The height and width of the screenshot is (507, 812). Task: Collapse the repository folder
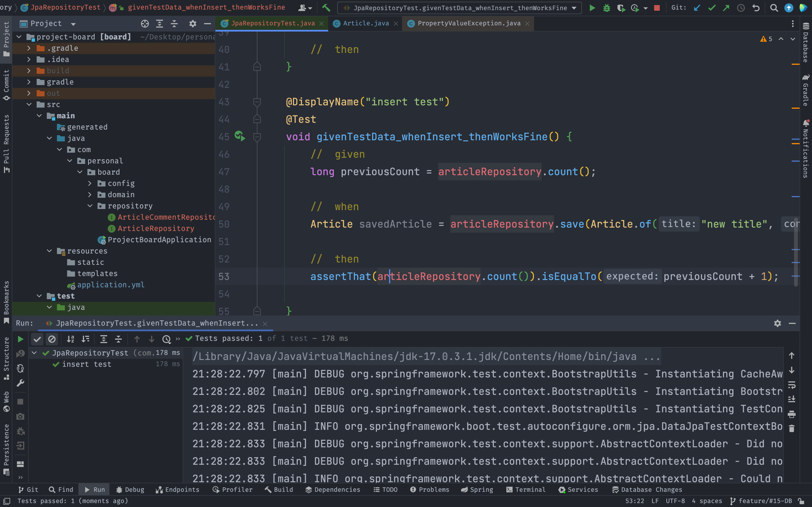[90, 206]
